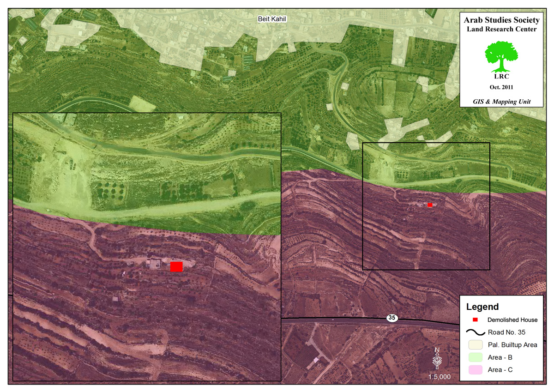Click the Area - B legend label
554x392 pixels.
pos(500,357)
